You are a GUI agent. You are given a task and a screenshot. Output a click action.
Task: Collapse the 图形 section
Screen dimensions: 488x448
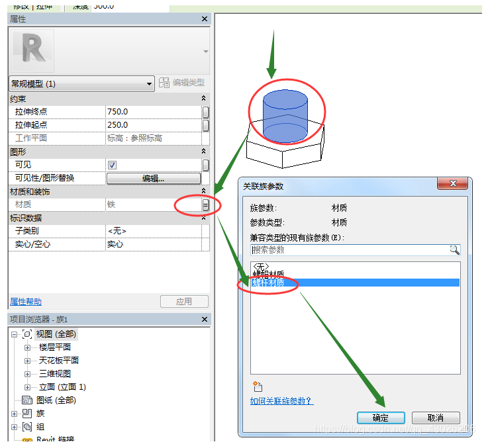[203, 151]
